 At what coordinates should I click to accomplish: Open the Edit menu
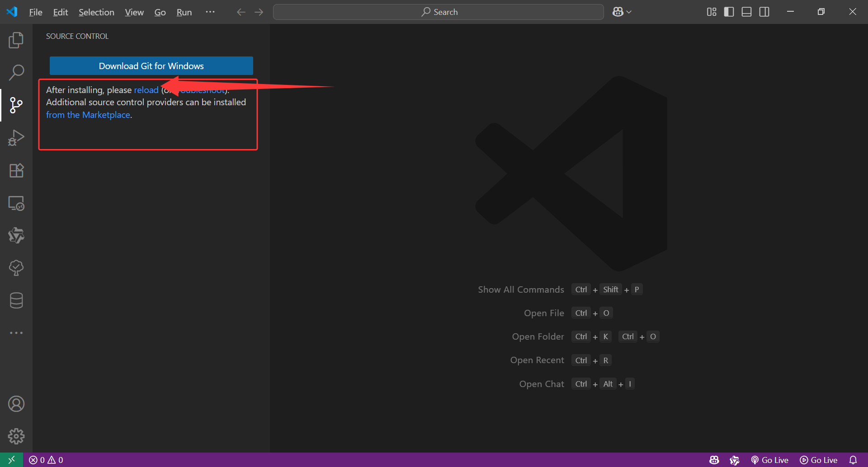(x=61, y=12)
